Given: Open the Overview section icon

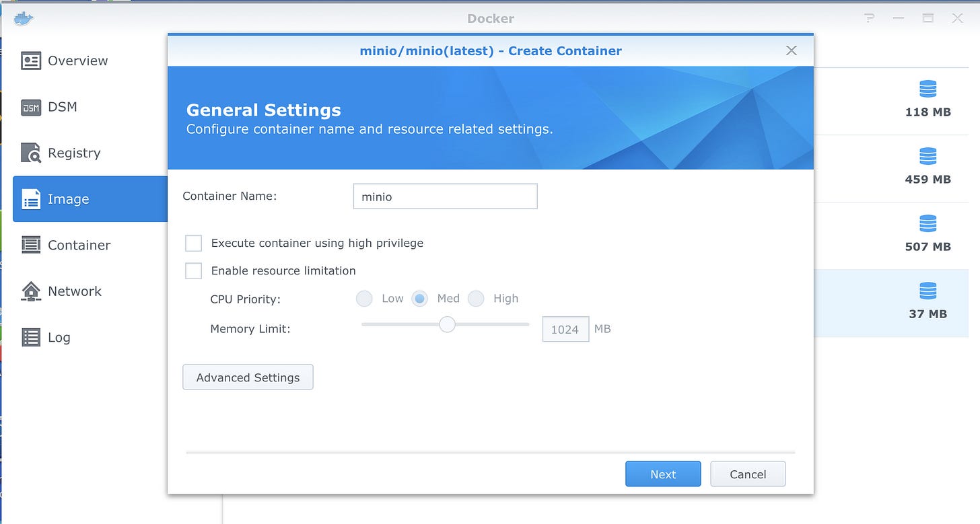Looking at the screenshot, I should 31,61.
